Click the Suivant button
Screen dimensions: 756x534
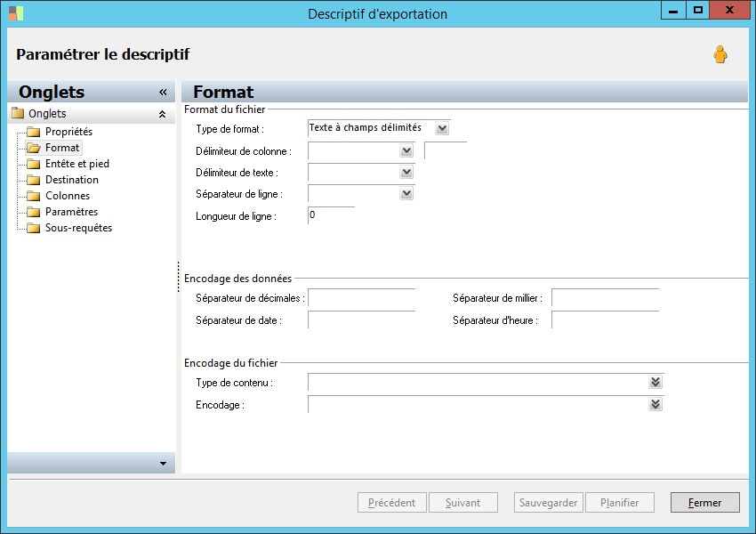coord(462,503)
